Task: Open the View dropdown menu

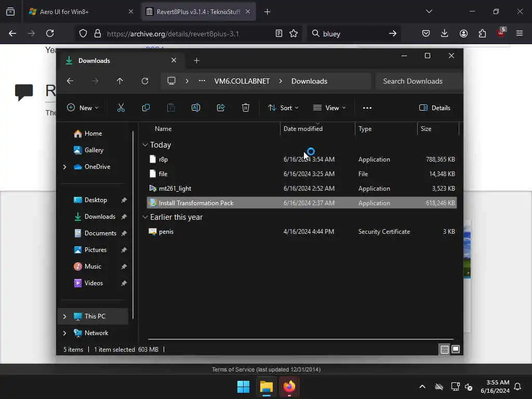Action: click(x=329, y=108)
